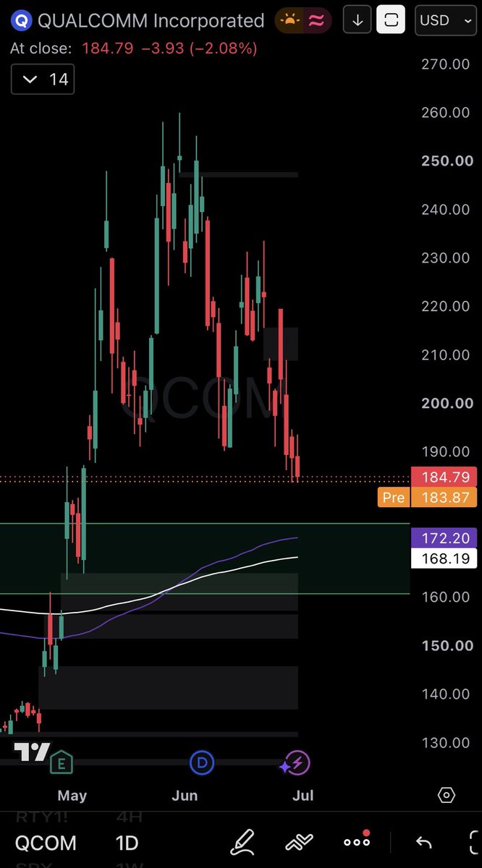Tap the white 168.19 moving average label

click(444, 558)
